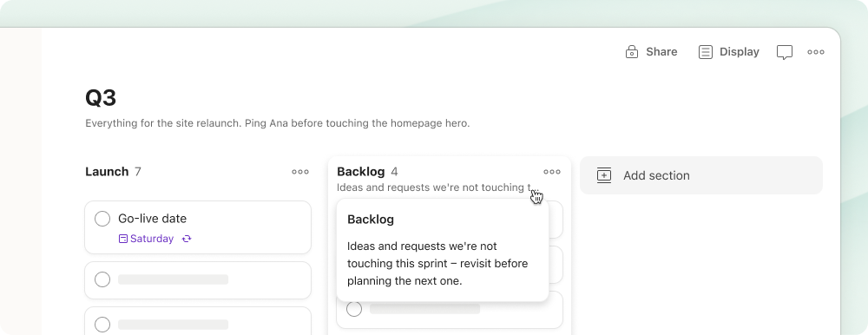
Task: Open the project more-options menu beside comments
Action: click(815, 52)
